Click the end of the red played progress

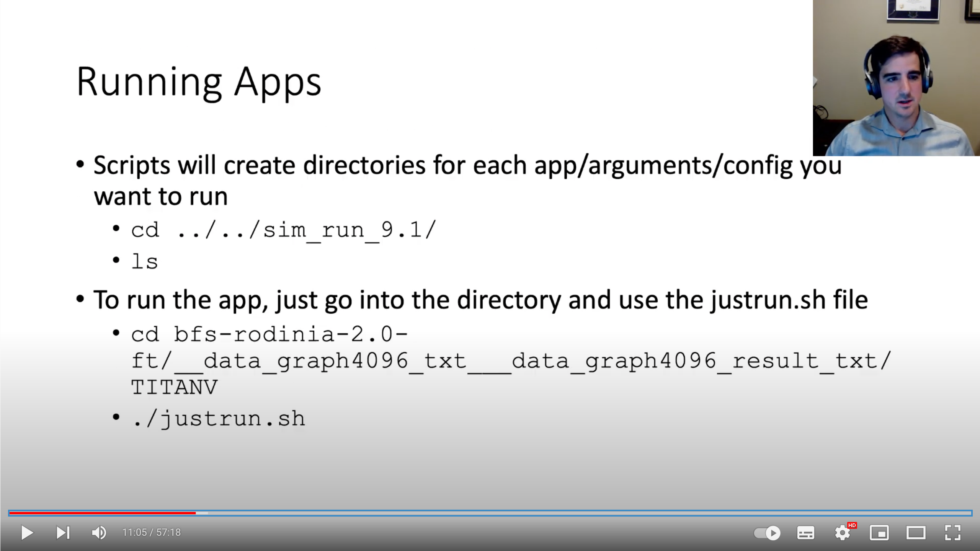195,513
